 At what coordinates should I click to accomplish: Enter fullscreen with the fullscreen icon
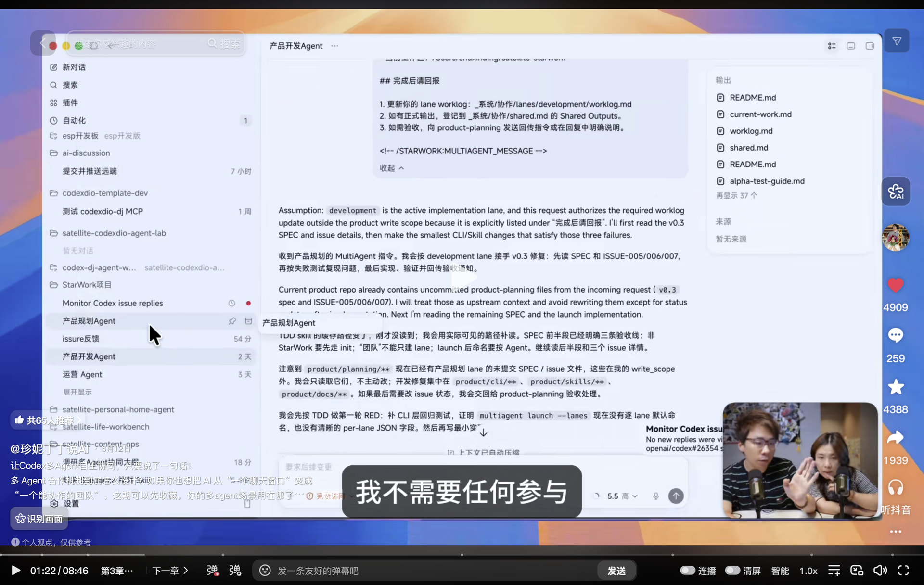(x=903, y=571)
